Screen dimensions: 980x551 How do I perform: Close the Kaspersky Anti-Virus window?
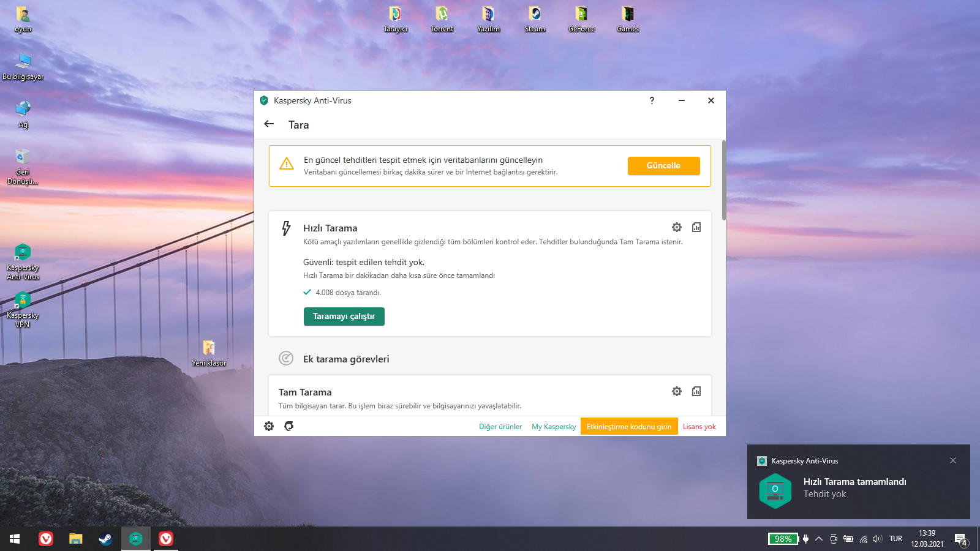click(x=711, y=100)
